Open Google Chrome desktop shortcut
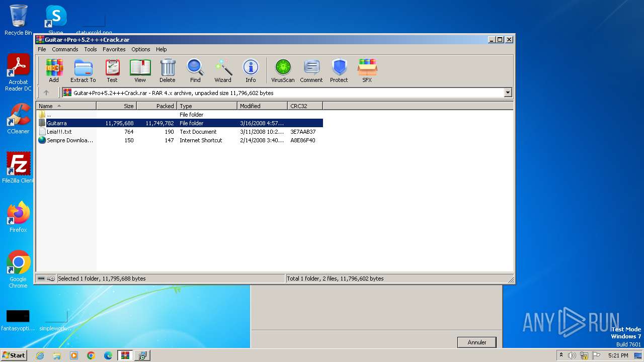Image resolution: width=644 pixels, height=362 pixels. point(18,269)
